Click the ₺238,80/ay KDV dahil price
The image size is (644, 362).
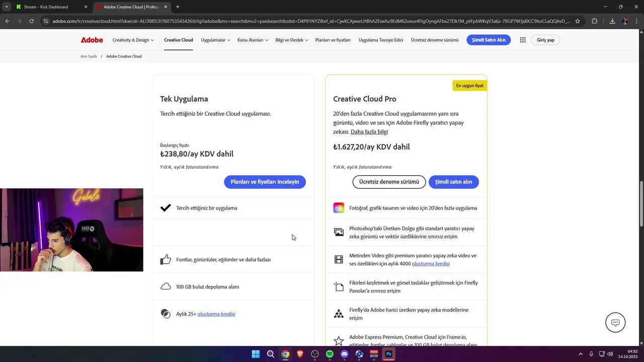(197, 154)
